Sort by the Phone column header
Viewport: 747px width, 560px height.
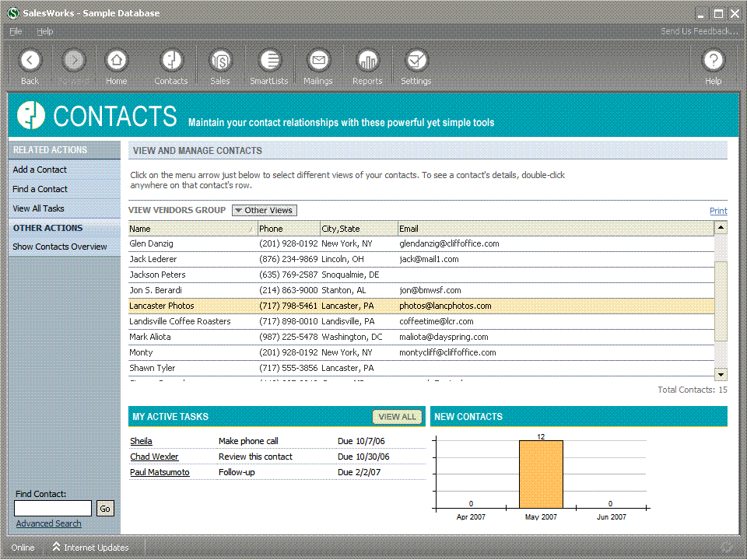289,229
